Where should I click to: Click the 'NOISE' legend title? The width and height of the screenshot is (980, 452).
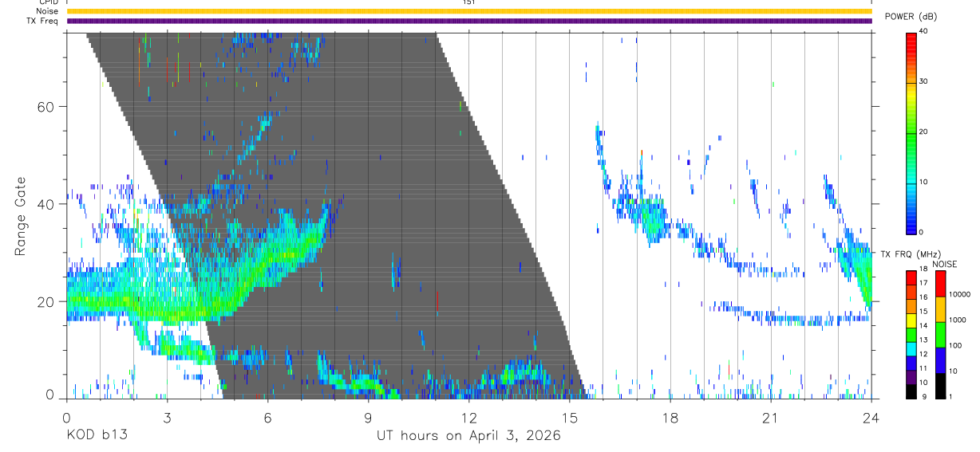tap(945, 264)
